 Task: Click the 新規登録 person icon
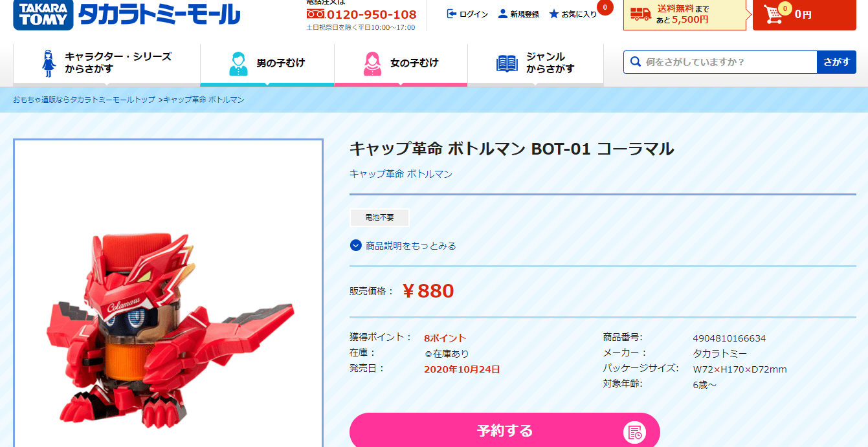(x=503, y=14)
